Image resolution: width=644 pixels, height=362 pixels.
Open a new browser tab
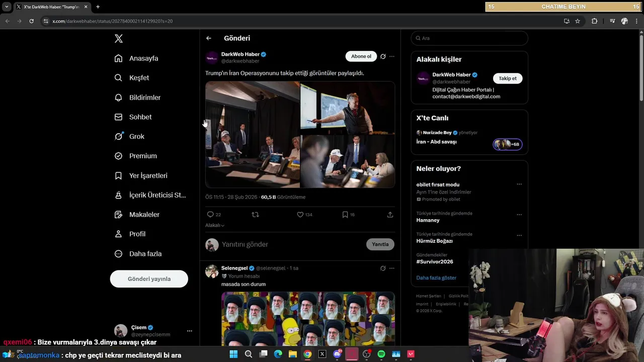coord(98,7)
